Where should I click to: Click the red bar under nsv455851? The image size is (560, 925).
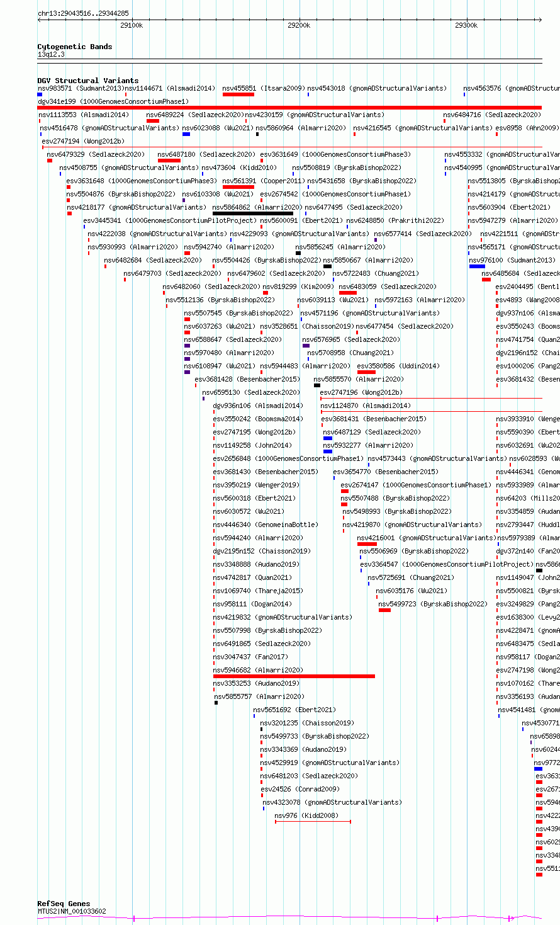click(238, 94)
